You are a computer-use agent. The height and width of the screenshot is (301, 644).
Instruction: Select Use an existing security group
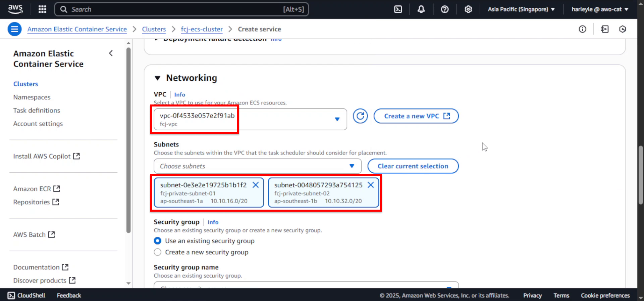[x=157, y=241]
